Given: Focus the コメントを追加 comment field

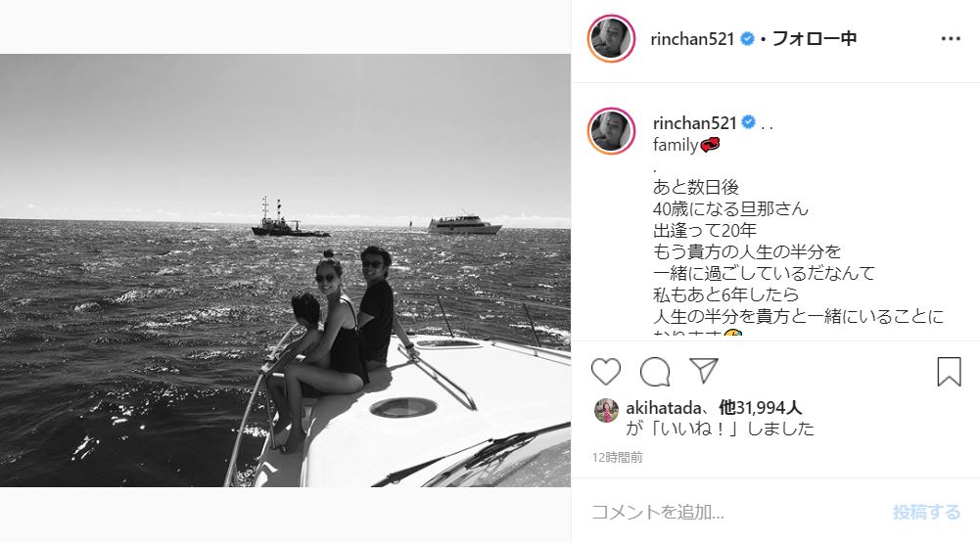Looking at the screenshot, I should click(x=737, y=513).
